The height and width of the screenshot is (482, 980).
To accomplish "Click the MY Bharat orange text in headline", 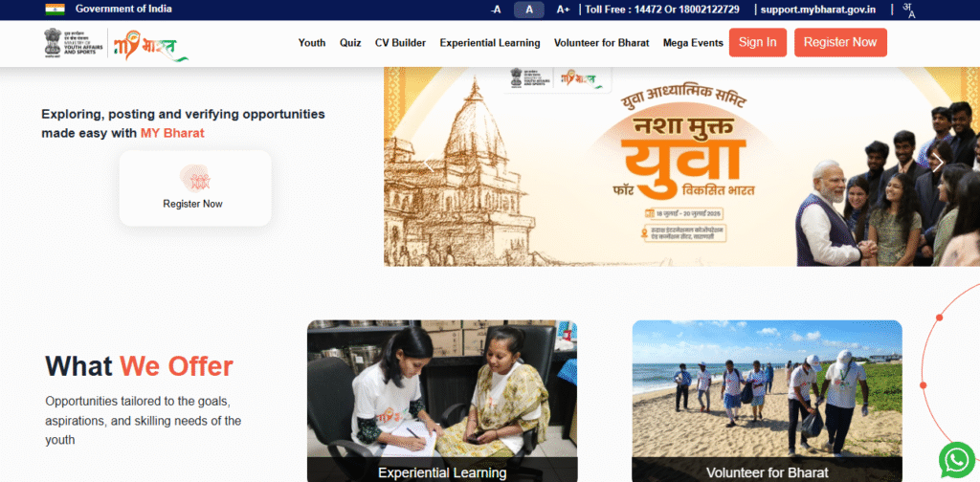I will pyautogui.click(x=172, y=133).
